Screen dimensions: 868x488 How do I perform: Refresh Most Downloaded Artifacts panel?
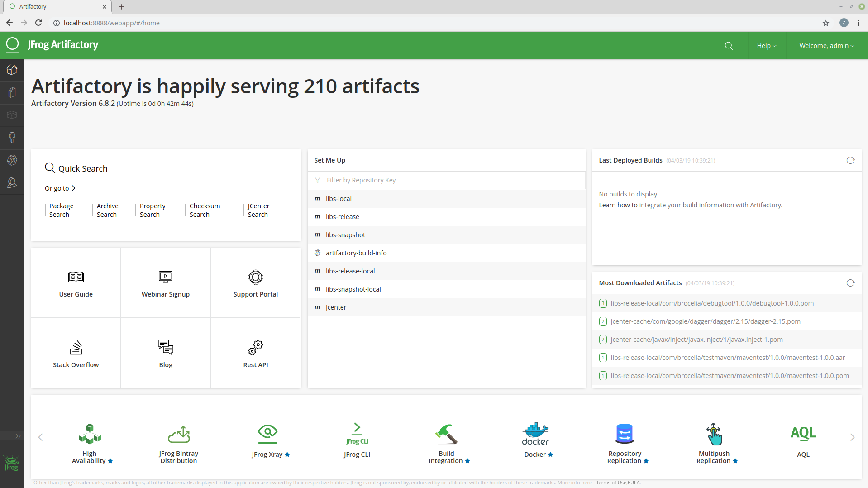850,283
